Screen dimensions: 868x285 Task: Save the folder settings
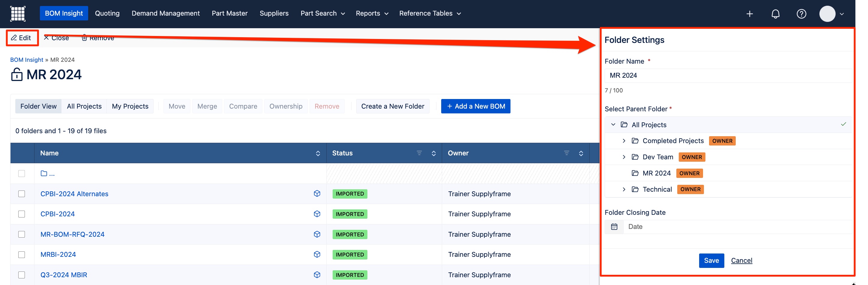(x=711, y=261)
